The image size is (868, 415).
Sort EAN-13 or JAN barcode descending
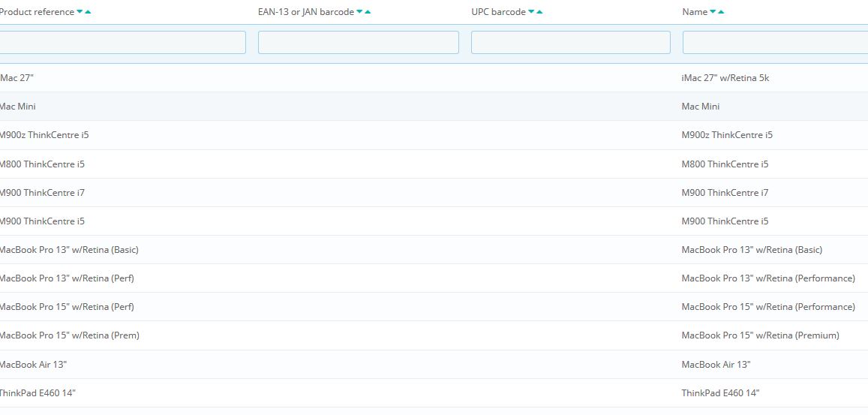click(360, 12)
